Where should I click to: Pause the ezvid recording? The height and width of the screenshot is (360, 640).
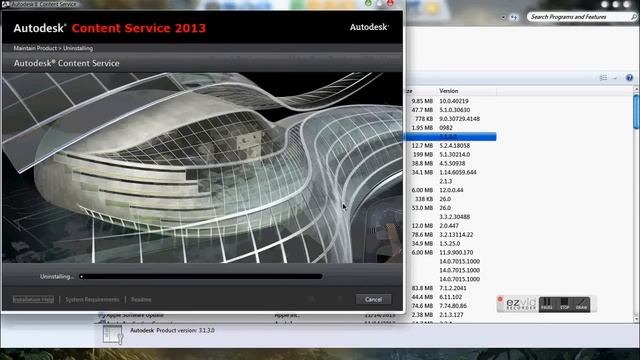point(547,304)
